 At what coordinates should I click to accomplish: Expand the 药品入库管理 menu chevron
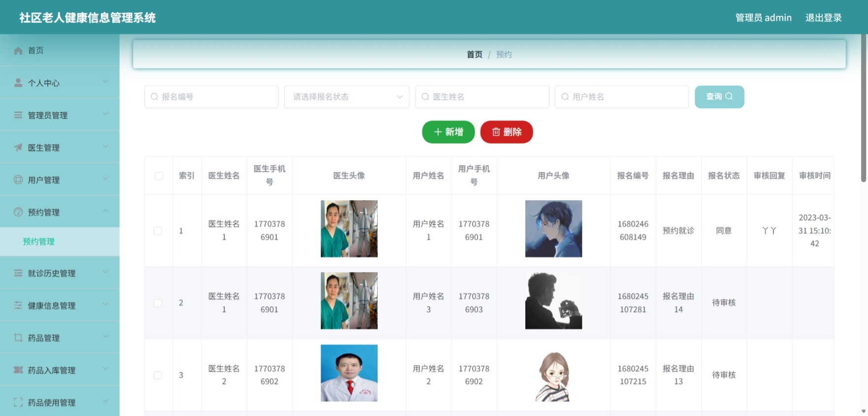[x=105, y=369]
